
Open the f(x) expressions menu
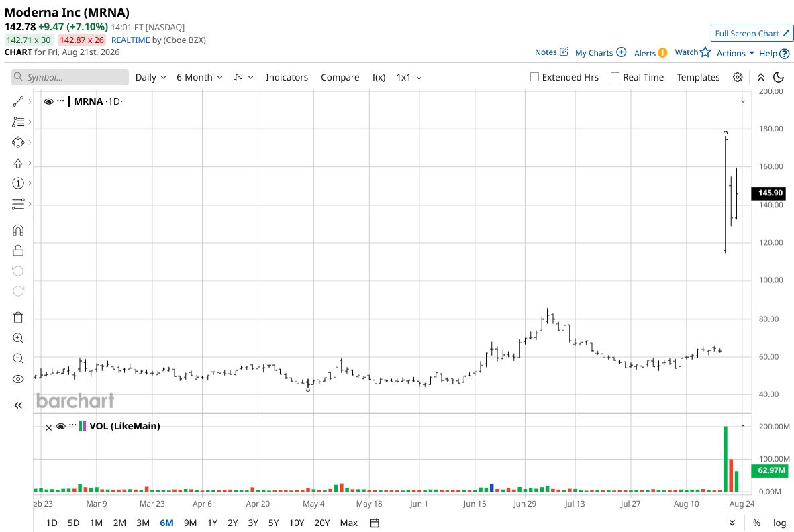pyautogui.click(x=379, y=77)
